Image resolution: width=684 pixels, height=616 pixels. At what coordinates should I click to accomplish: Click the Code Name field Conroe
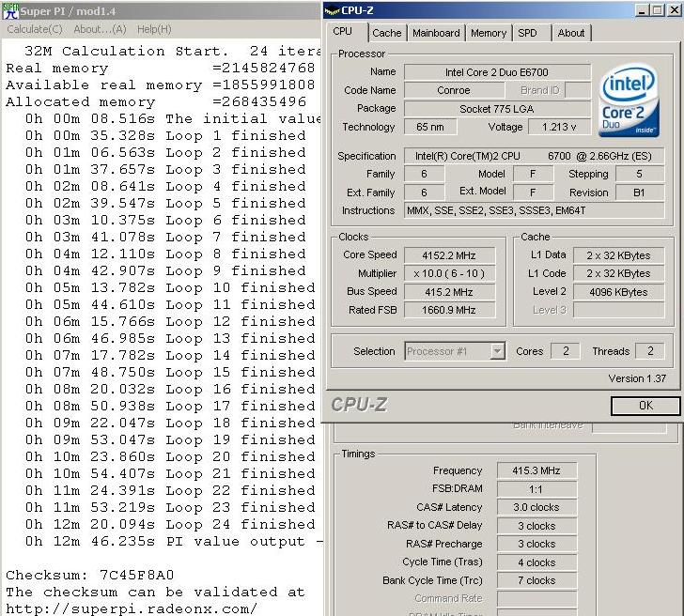[454, 90]
